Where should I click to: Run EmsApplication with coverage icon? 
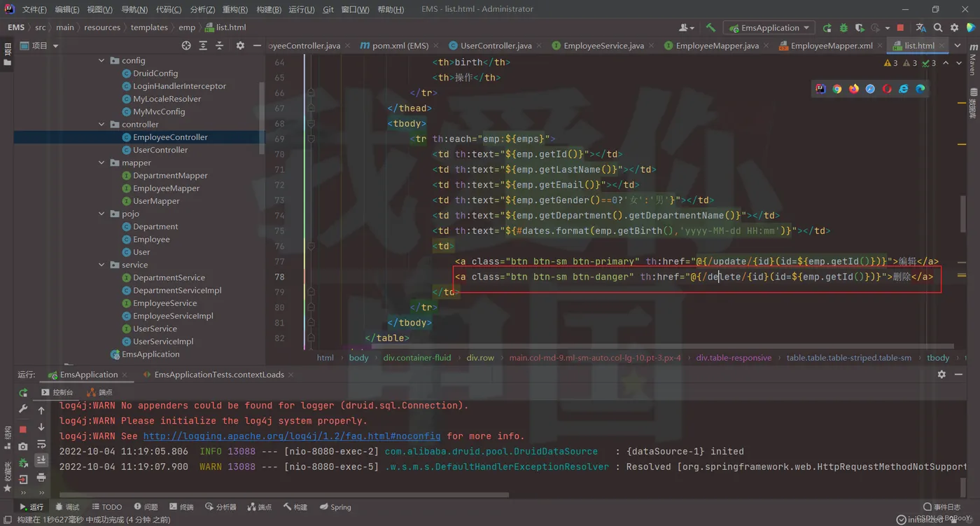pos(860,28)
